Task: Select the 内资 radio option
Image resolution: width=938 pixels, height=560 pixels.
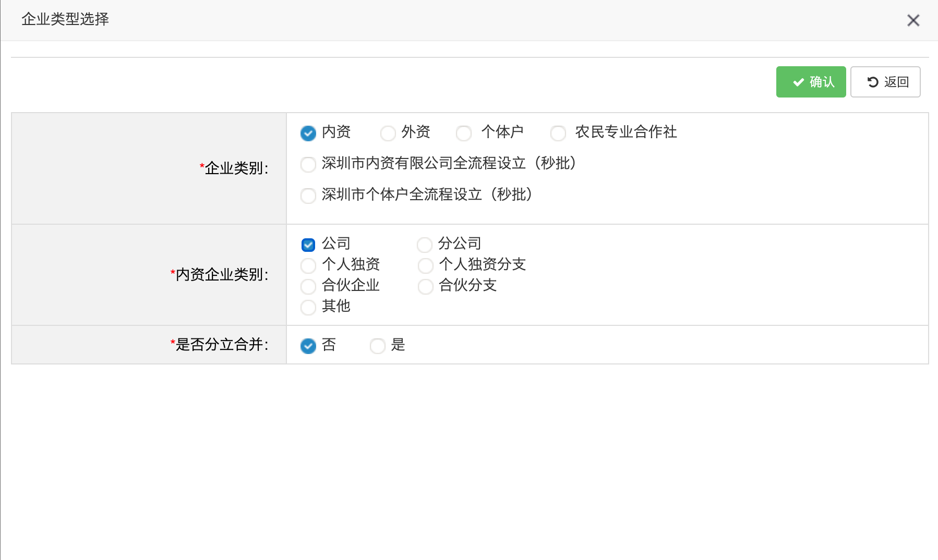Action: point(308,133)
